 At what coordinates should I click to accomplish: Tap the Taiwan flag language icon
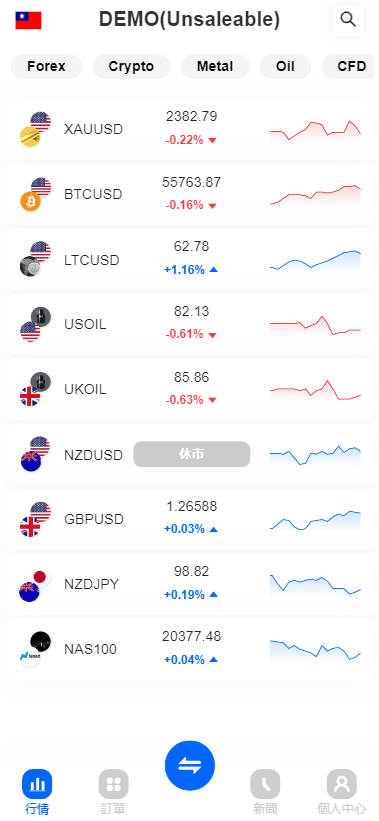[28, 20]
